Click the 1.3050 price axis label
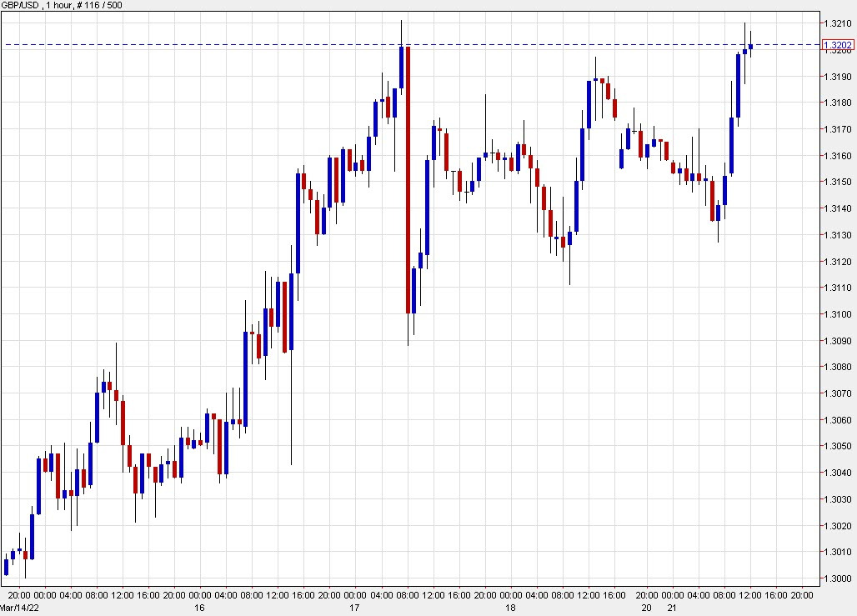The height and width of the screenshot is (616, 857). [x=838, y=446]
